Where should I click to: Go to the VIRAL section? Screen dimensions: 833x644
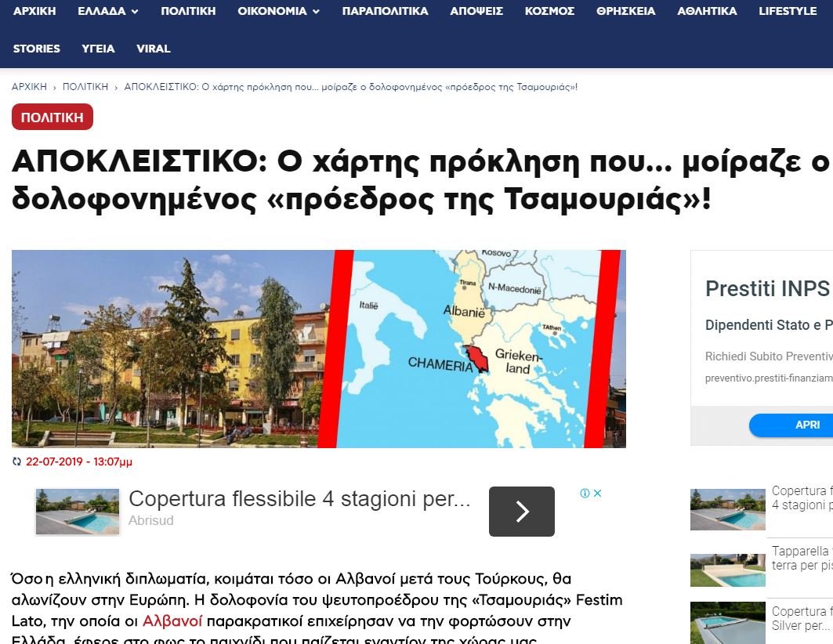tap(153, 49)
